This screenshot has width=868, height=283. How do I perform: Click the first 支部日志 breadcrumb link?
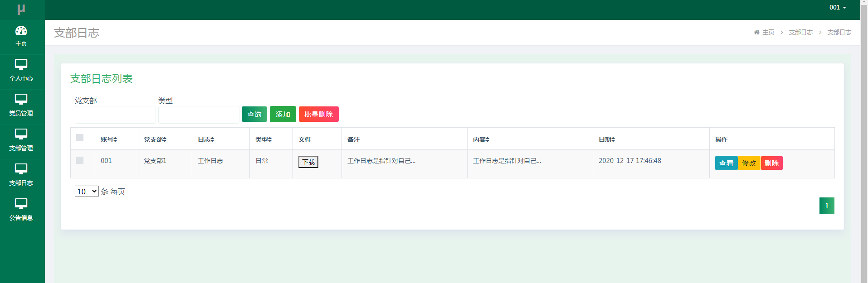click(x=800, y=32)
